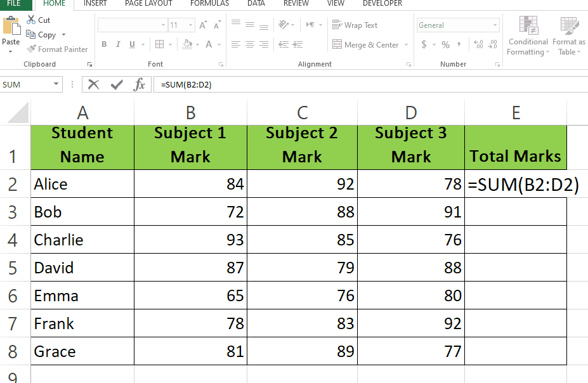
Task: Open the Number Format dropdown showing General
Action: coord(457,24)
